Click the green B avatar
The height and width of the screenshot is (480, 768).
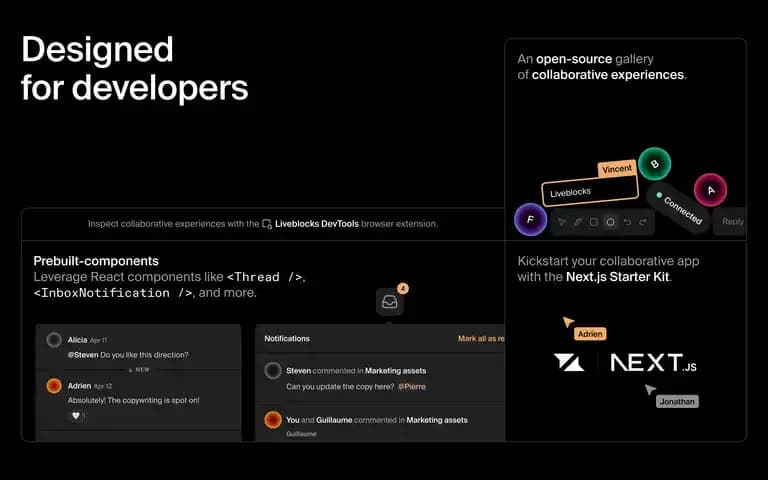[x=654, y=164]
